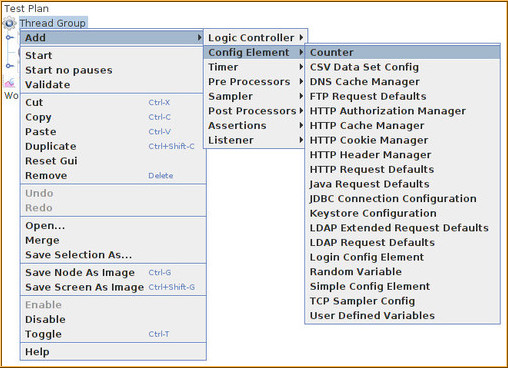Select the Thread Group tree node
Viewport: 508px width, 368px height.
click(53, 23)
